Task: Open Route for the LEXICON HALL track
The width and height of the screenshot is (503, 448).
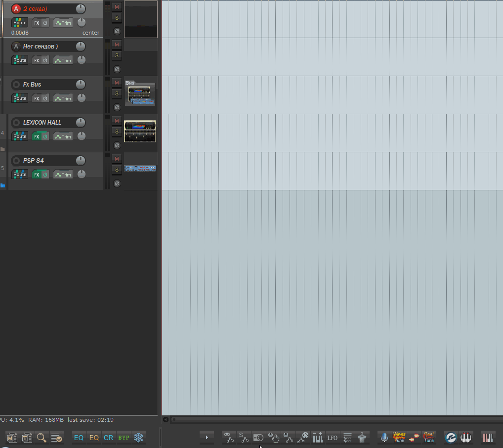Action: click(x=20, y=136)
